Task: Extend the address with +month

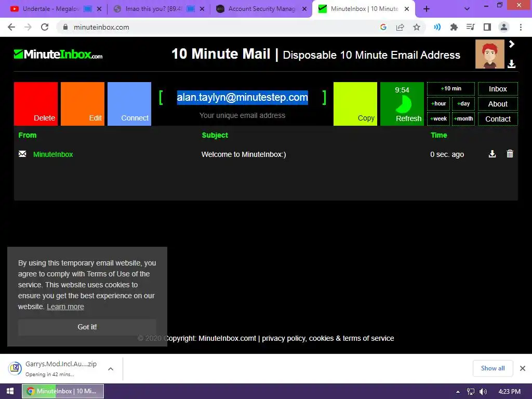Action: (463, 119)
